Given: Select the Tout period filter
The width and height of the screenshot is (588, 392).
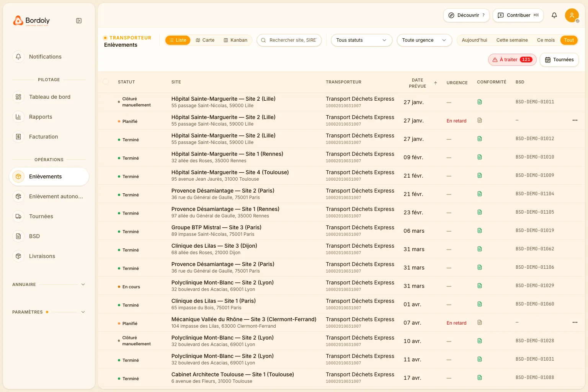Looking at the screenshot, I should tap(569, 40).
